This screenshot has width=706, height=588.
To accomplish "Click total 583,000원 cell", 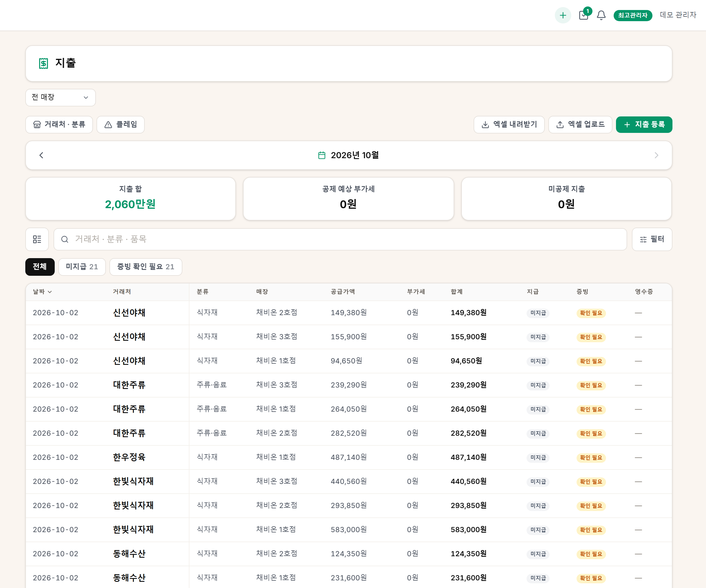I will (469, 530).
